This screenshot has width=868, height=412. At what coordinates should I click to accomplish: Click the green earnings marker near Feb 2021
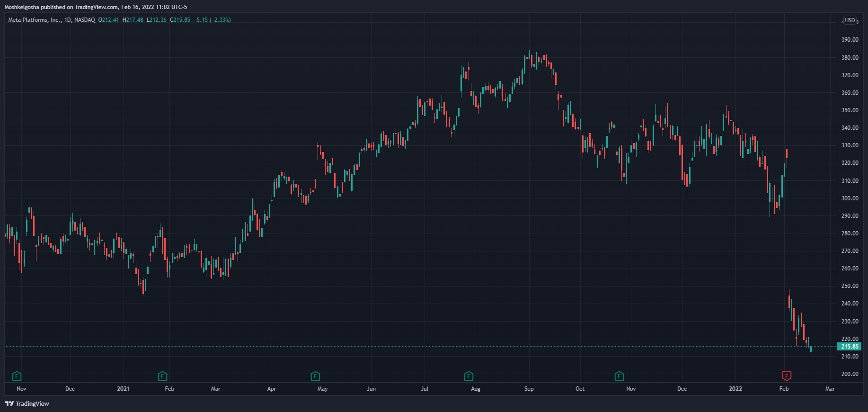[162, 376]
